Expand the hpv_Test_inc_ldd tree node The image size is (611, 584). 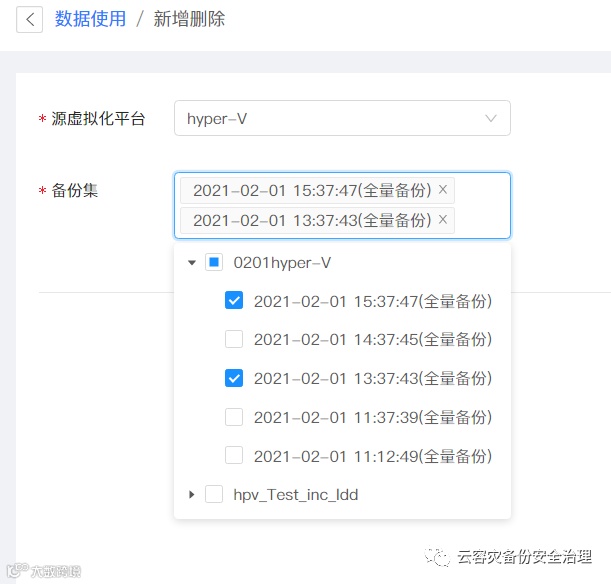click(x=191, y=494)
